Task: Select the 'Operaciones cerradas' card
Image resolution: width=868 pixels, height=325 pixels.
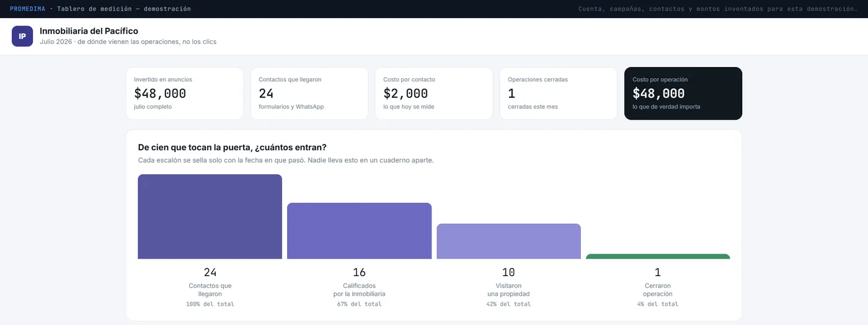Action: [559, 93]
